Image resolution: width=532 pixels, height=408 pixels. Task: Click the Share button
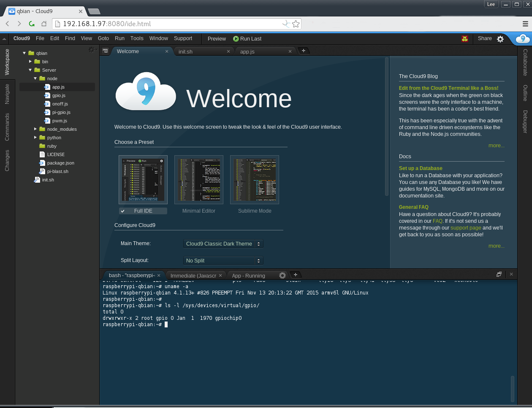485,38
